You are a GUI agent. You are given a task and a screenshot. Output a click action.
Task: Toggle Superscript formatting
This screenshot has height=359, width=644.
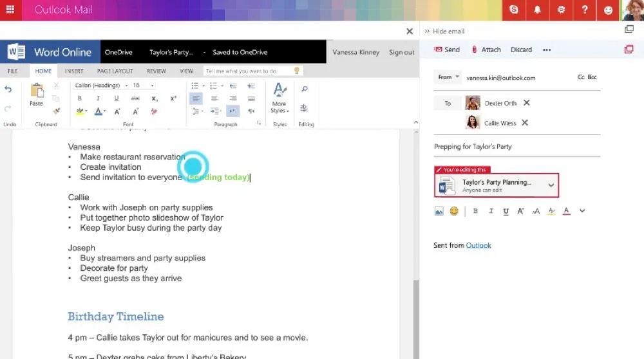(x=173, y=98)
